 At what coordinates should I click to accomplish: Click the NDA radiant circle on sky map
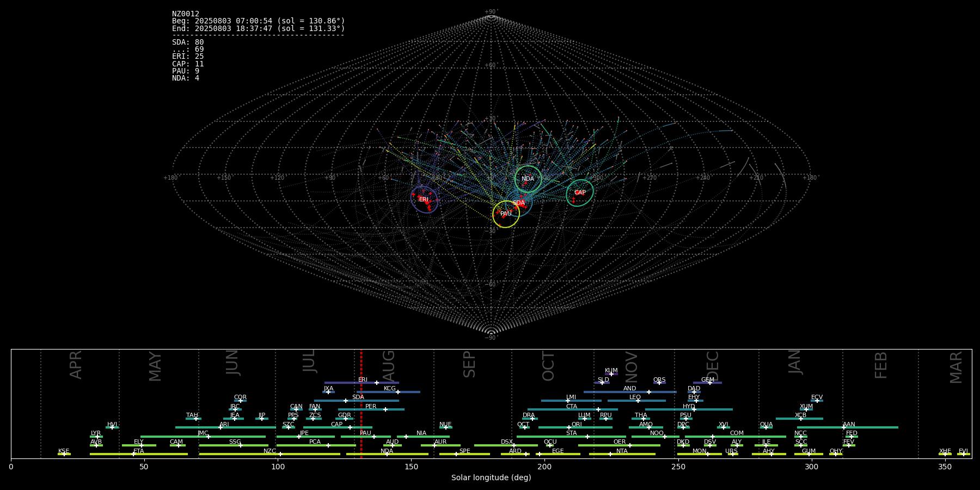pyautogui.click(x=528, y=179)
